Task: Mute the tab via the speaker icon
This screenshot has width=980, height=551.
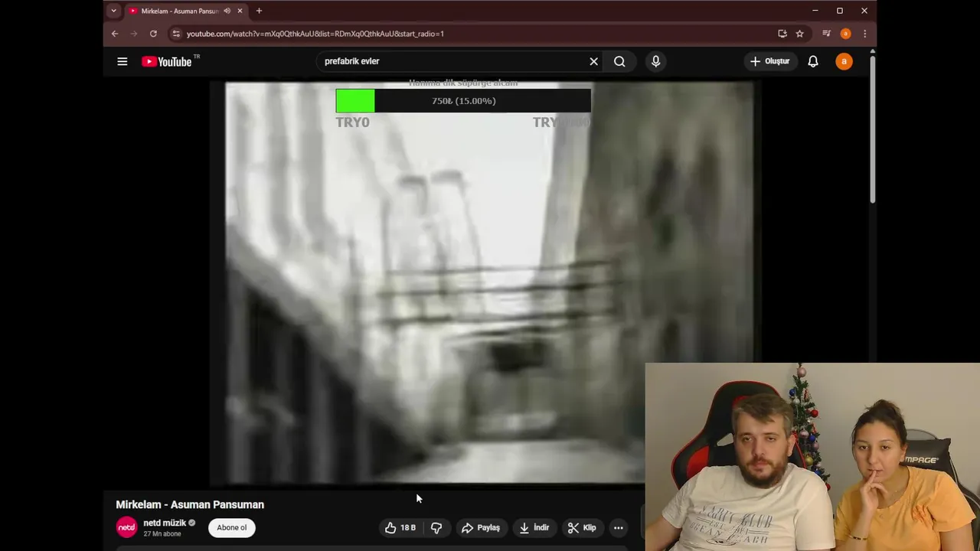Action: (227, 11)
